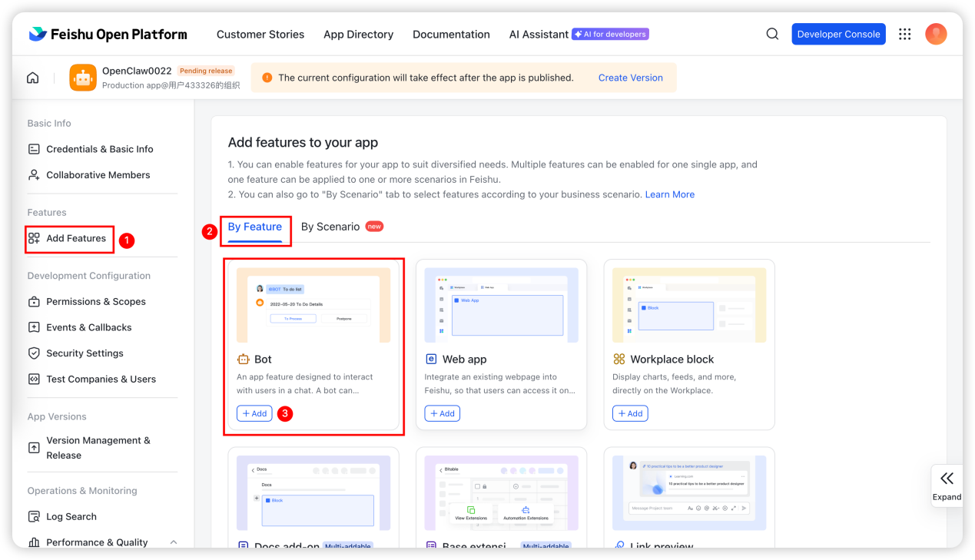Screen dimensions: 975x560
Task: Click the Expand double-chevron panel
Action: click(947, 485)
